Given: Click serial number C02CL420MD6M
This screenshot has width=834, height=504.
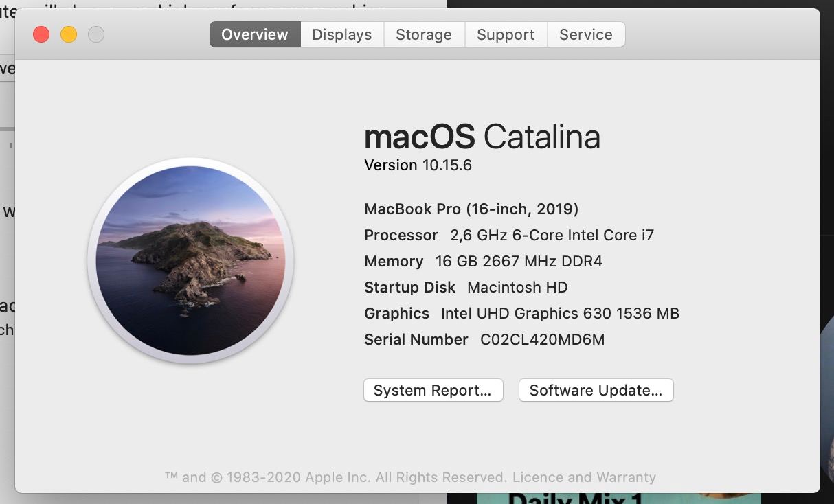Looking at the screenshot, I should pos(542,339).
